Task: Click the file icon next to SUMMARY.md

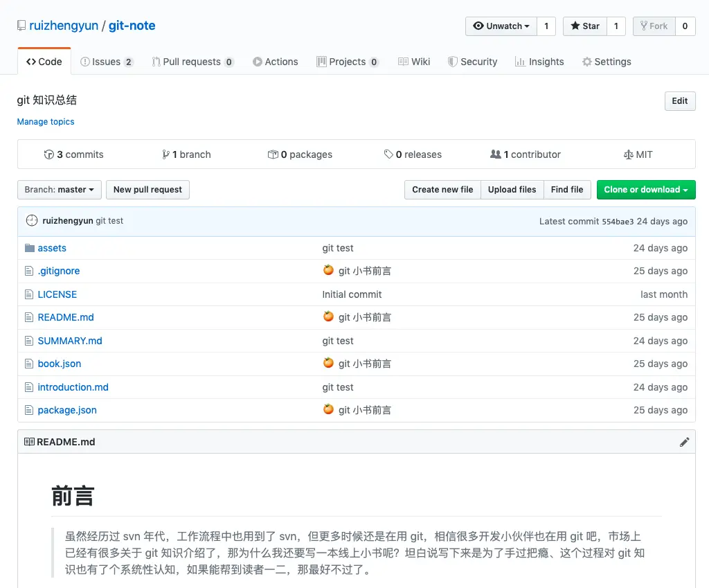Action: tap(29, 341)
